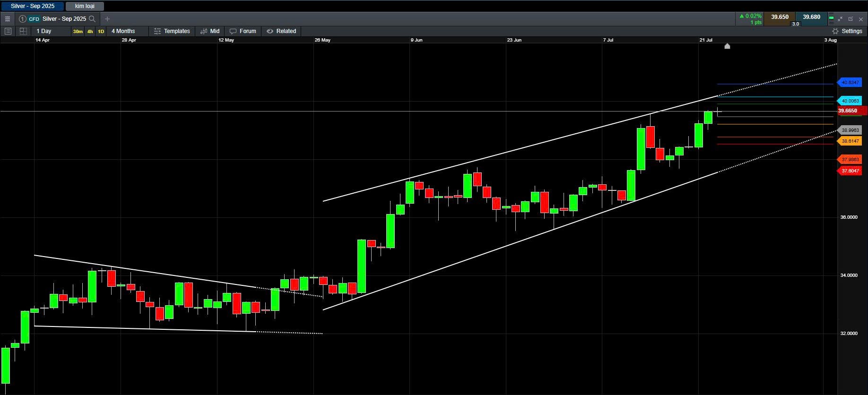Image resolution: width=868 pixels, height=395 pixels.
Task: Click the 3.0 spread label
Action: tap(796, 24)
